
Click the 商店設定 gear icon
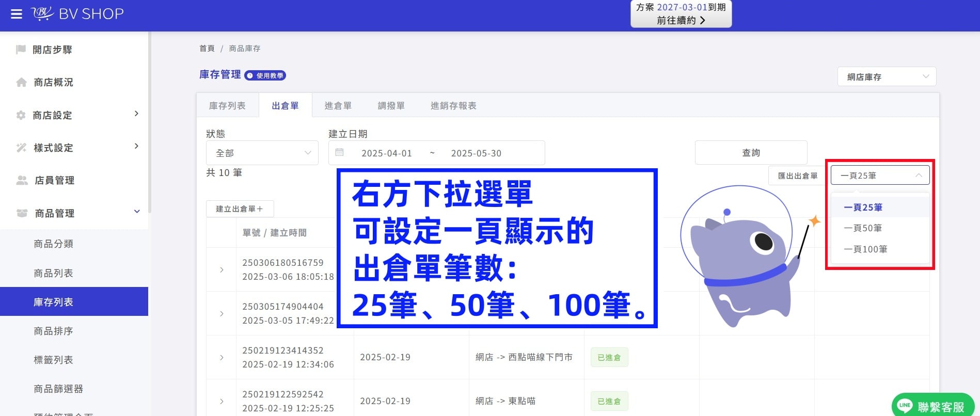(x=21, y=115)
